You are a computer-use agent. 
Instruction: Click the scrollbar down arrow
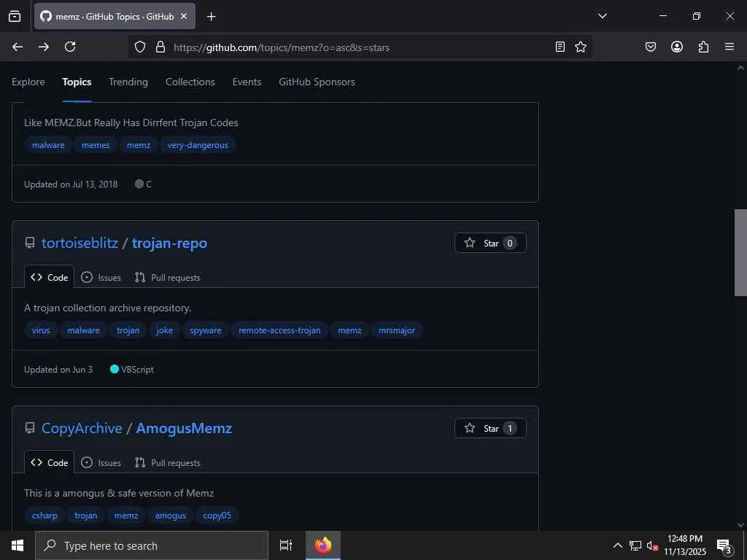coord(740,525)
